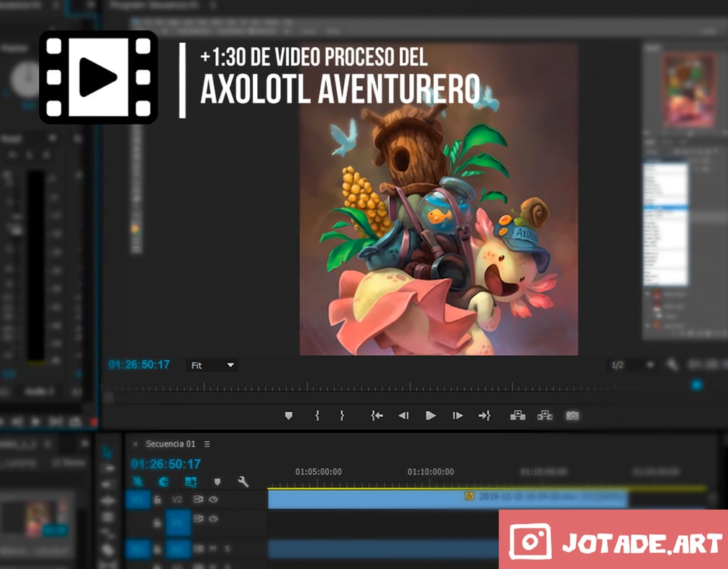Play the sequence in Program Monitor
The width and height of the screenshot is (728, 569).
click(x=430, y=416)
